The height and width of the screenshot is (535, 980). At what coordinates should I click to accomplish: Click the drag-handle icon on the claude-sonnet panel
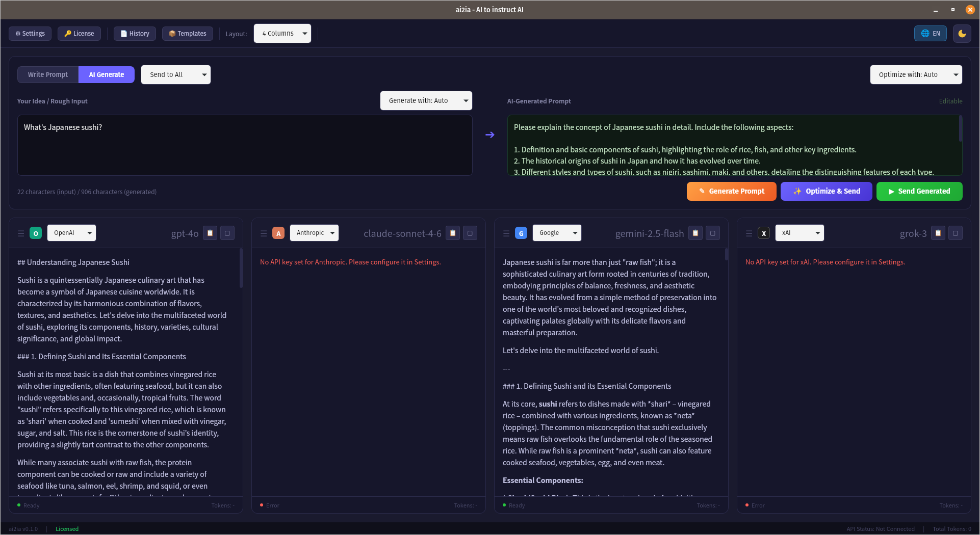tap(264, 233)
